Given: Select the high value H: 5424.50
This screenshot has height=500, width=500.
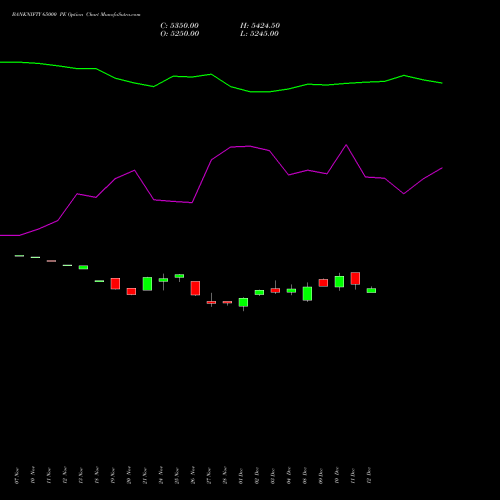Looking at the screenshot, I should pyautogui.click(x=260, y=26).
